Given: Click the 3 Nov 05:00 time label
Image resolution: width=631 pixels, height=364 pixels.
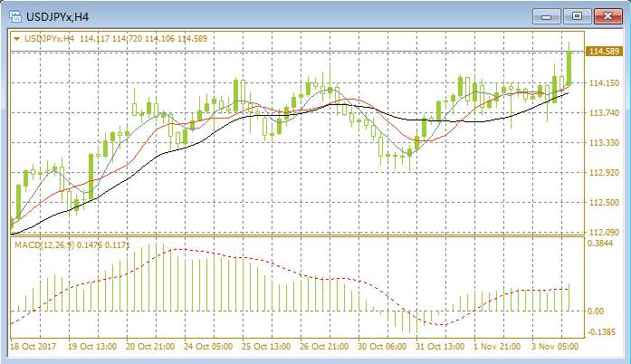Looking at the screenshot, I should tap(555, 346).
